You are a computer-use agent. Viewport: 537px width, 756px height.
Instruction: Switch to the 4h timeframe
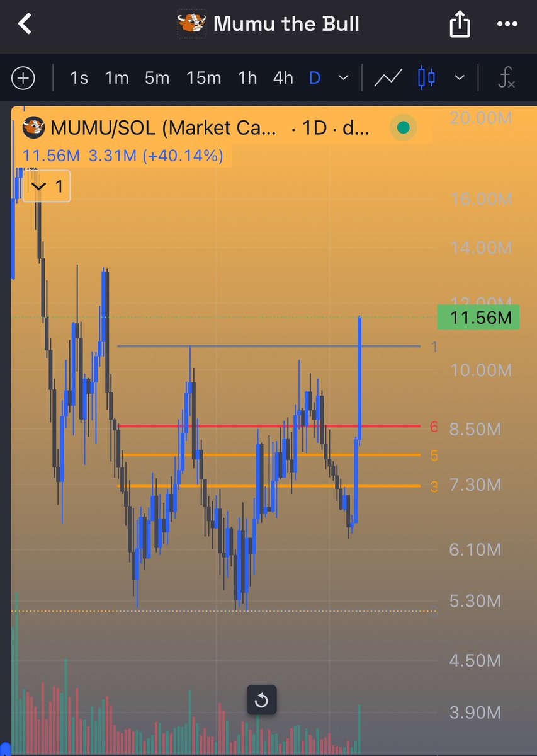[283, 78]
